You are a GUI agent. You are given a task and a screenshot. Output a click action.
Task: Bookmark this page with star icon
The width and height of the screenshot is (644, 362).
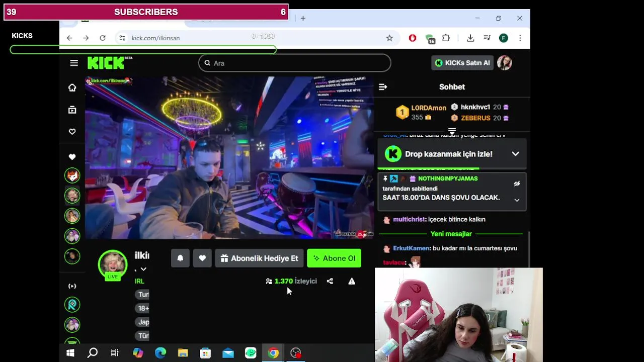[x=389, y=38]
